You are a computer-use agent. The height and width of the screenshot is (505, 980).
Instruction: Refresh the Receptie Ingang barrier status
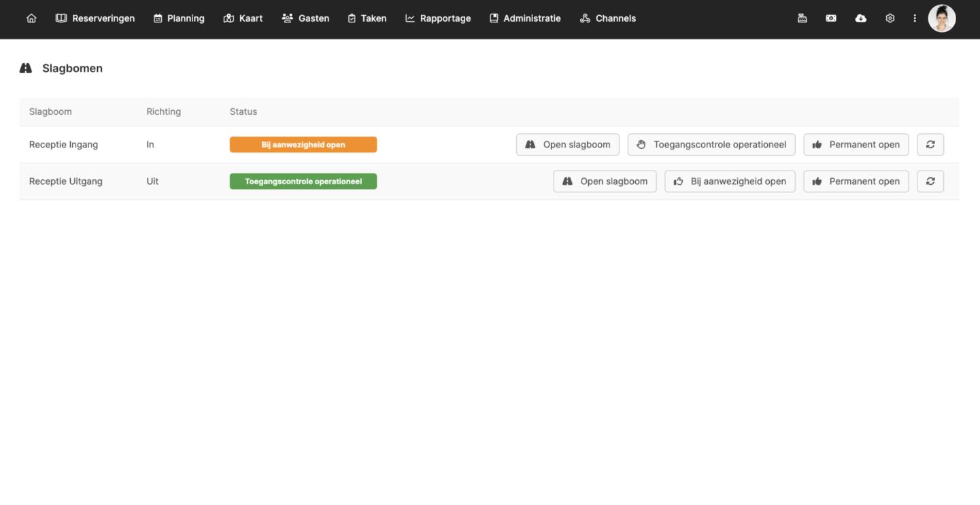[x=930, y=145]
